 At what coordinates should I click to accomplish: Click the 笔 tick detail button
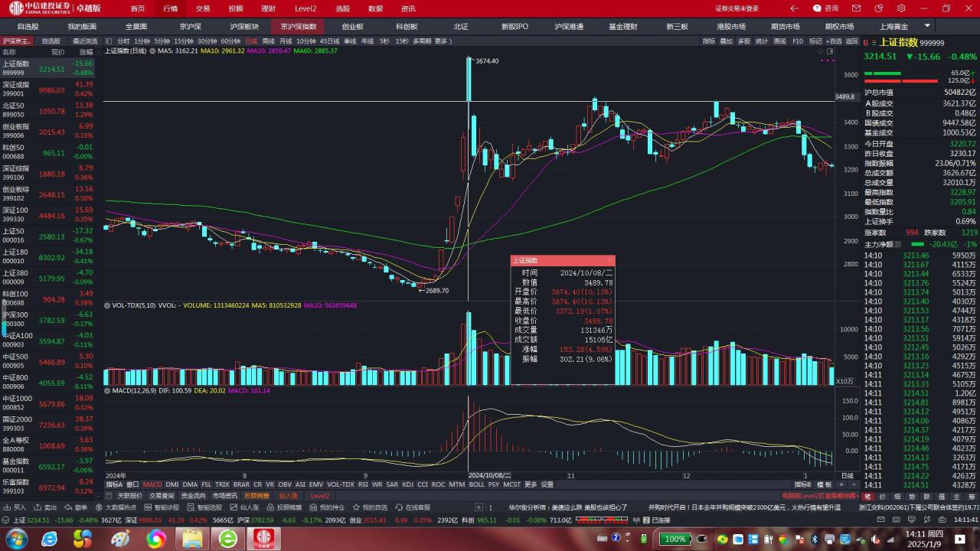click(868, 497)
